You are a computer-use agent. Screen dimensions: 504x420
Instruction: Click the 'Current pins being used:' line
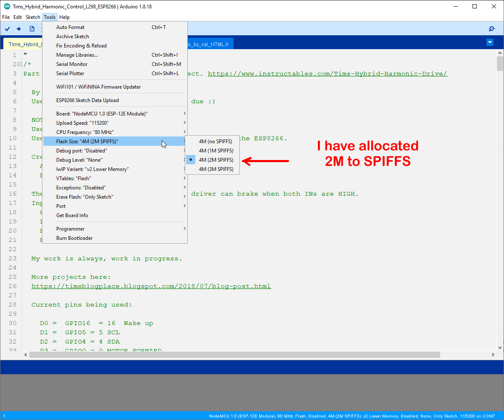[81, 304]
